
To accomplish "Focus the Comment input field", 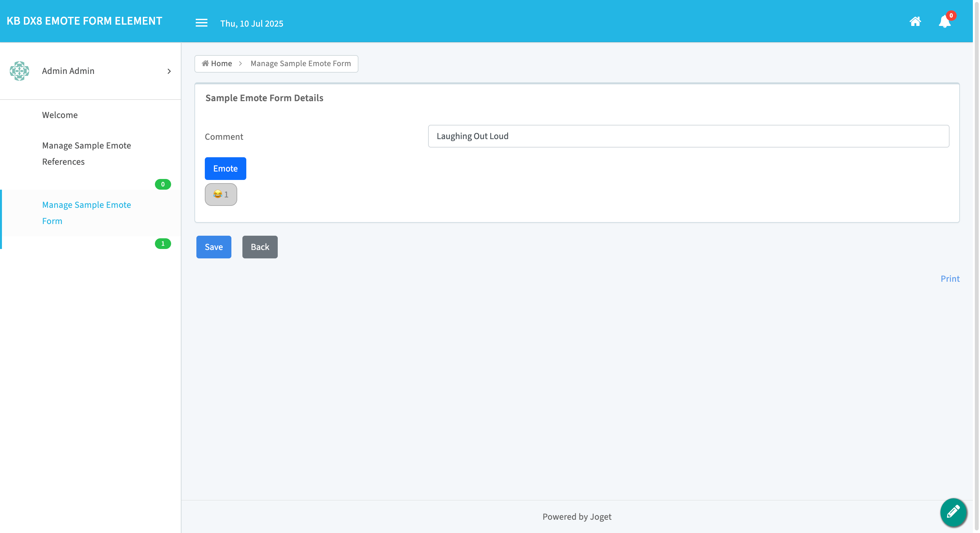I will 688,136.
